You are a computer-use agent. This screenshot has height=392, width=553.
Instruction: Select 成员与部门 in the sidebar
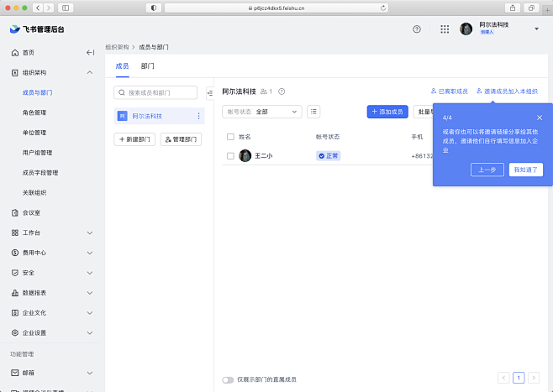[x=37, y=92]
